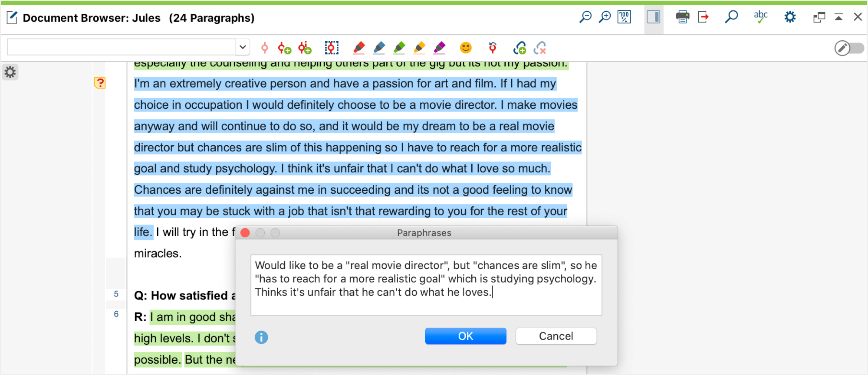Click paragraph number 6
Screen dimensions: 868x375
tap(116, 314)
